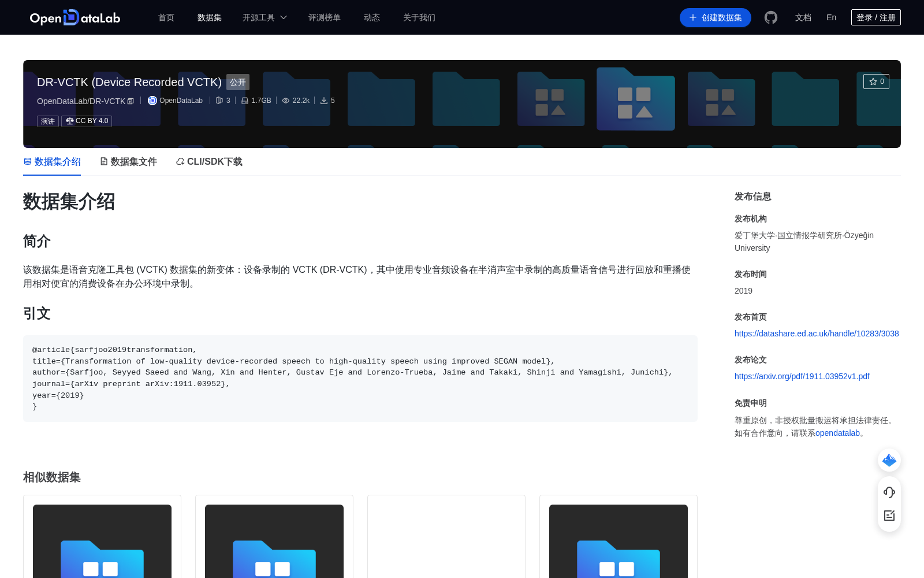
Task: Click the 创建数据集 button
Action: [716, 17]
